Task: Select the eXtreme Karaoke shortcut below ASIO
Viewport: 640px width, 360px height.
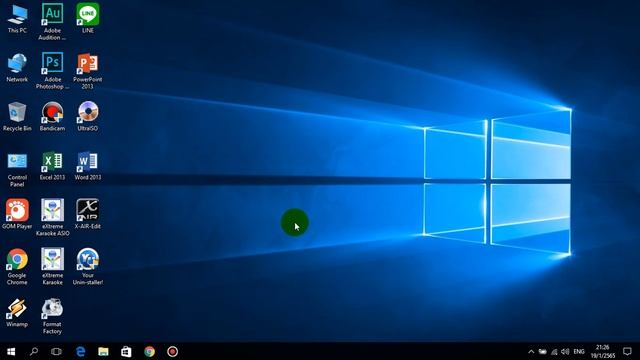Action: click(52, 267)
